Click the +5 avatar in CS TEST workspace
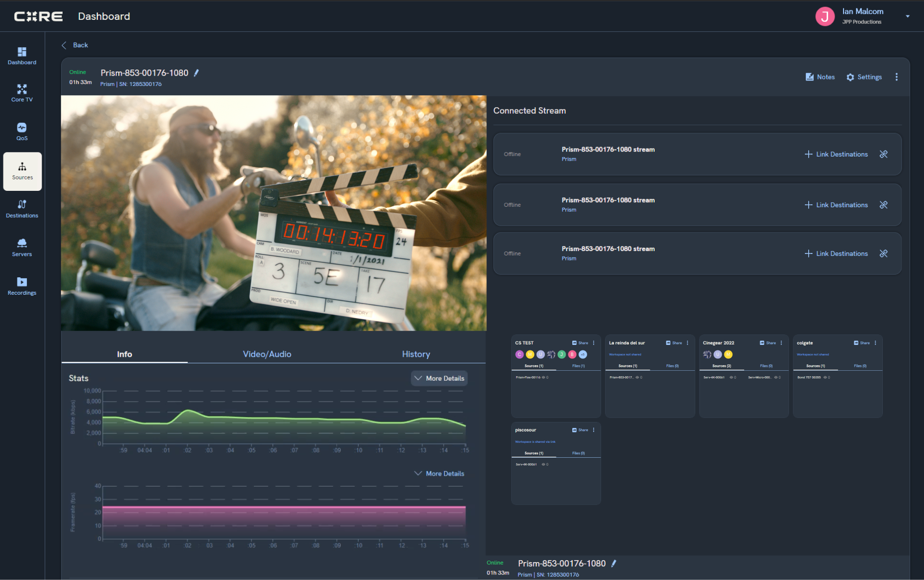Image resolution: width=924 pixels, height=580 pixels. click(x=583, y=354)
